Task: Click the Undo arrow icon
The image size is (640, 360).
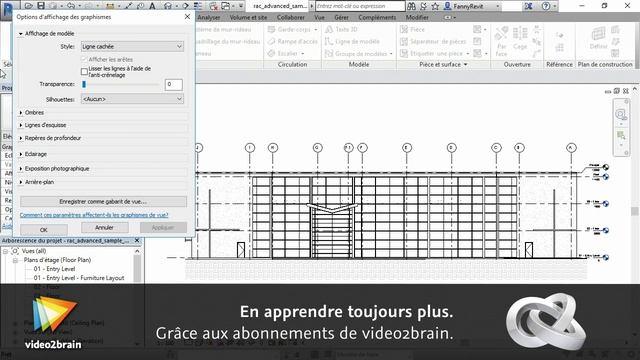Action: click(x=71, y=6)
